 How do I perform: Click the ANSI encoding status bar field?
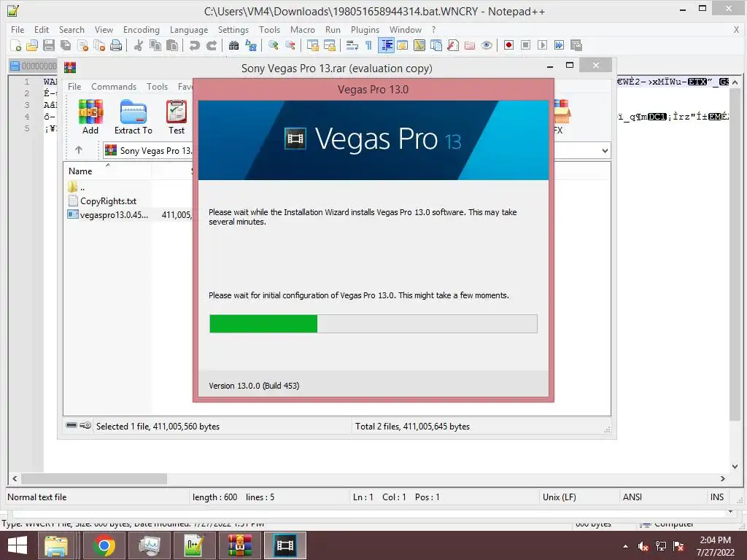click(x=632, y=497)
